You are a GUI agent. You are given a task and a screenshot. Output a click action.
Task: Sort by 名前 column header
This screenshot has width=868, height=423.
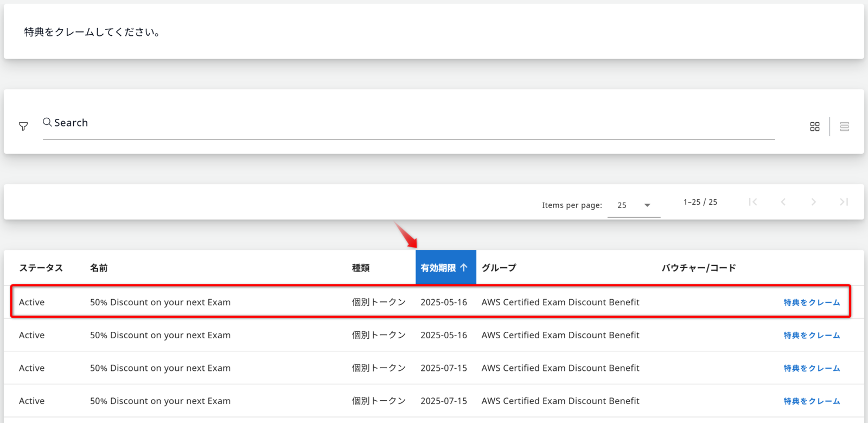(x=99, y=268)
